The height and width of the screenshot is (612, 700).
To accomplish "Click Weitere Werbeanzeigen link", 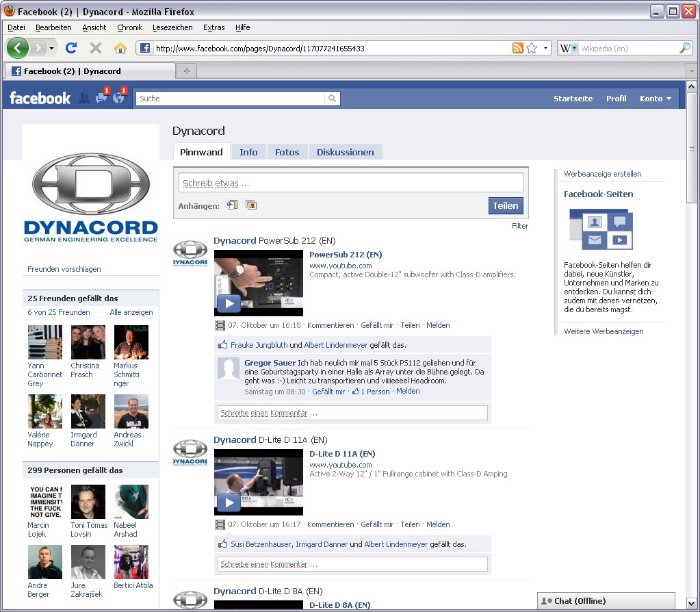I will click(603, 331).
